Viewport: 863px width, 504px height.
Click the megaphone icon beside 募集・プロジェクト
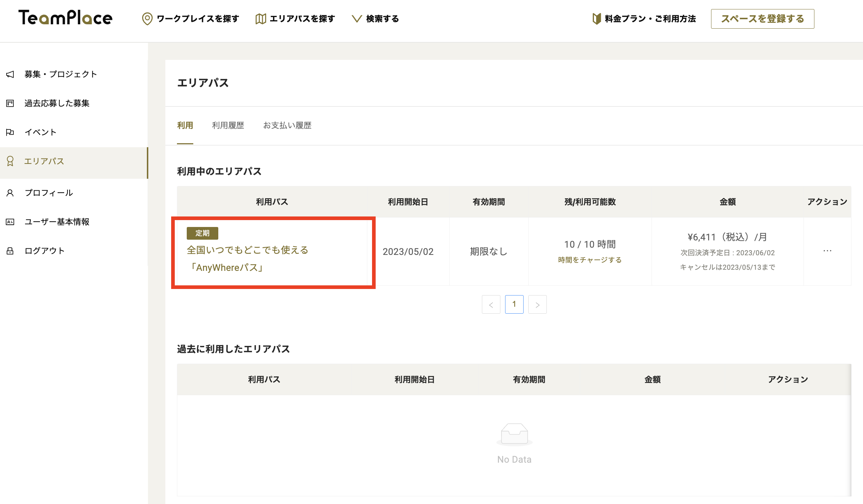(10, 74)
